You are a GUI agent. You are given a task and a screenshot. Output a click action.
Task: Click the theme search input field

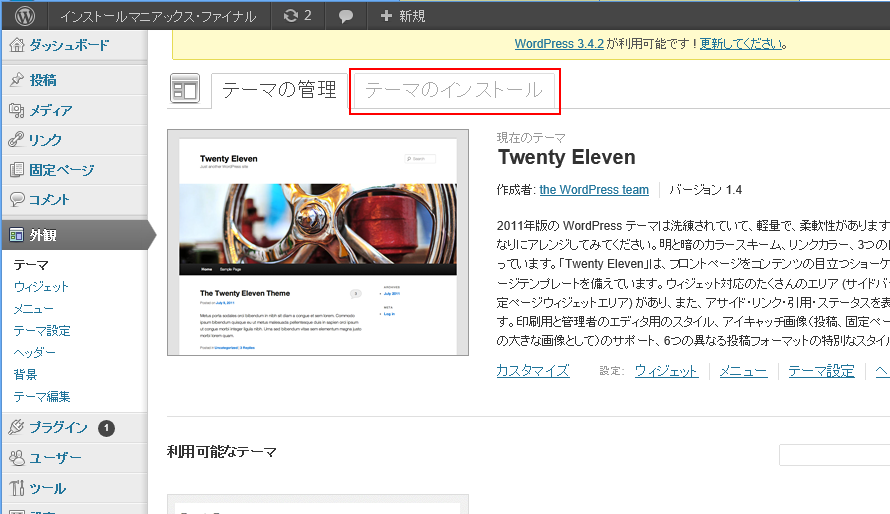coord(834,455)
